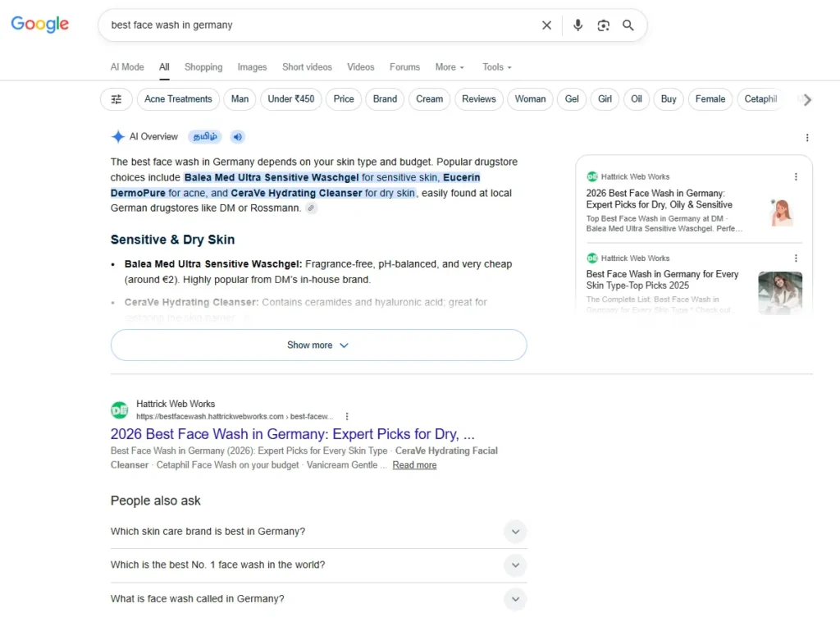Select the Price chip

pyautogui.click(x=344, y=99)
